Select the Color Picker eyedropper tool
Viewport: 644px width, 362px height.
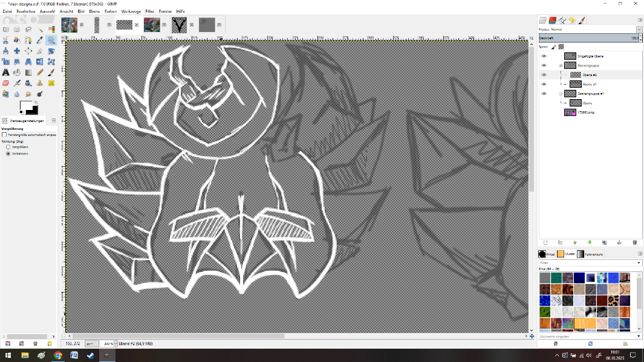(39, 40)
